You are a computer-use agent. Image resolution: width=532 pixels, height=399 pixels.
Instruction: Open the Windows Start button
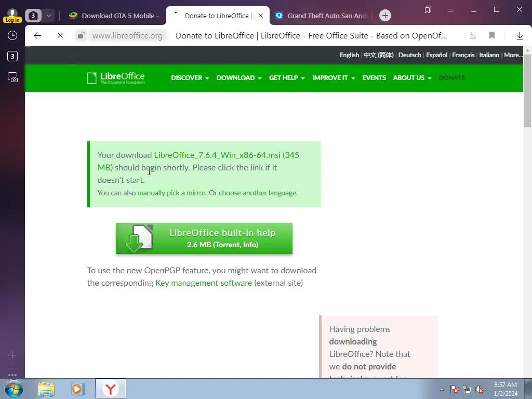coord(14,389)
